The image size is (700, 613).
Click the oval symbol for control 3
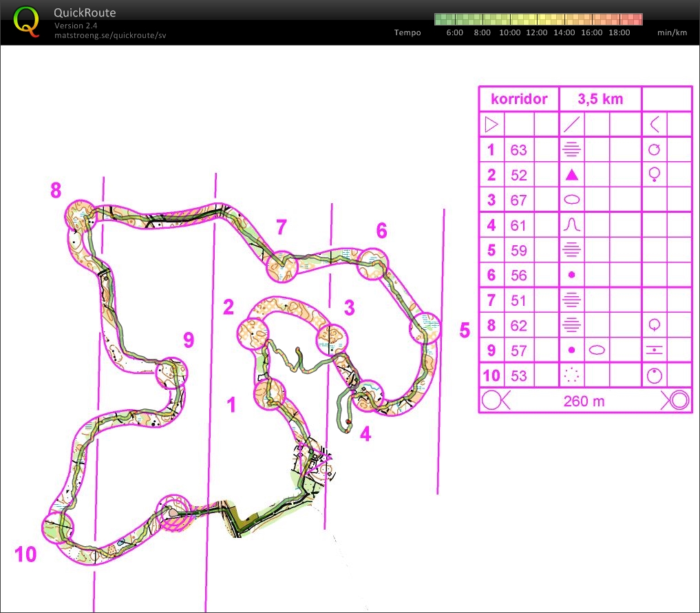point(571,200)
